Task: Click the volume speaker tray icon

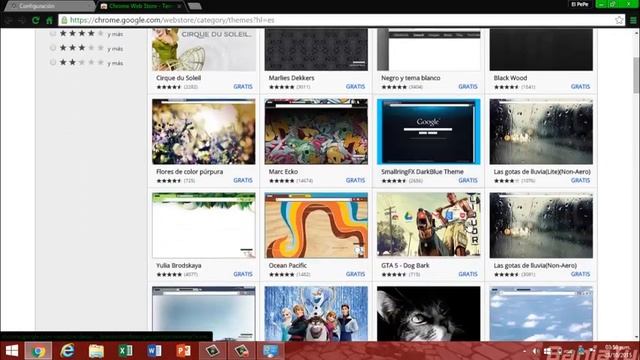Action: pyautogui.click(x=536, y=351)
